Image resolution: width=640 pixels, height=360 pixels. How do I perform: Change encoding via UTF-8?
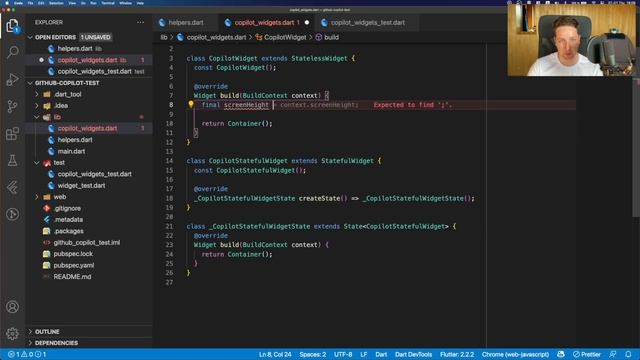343,354
